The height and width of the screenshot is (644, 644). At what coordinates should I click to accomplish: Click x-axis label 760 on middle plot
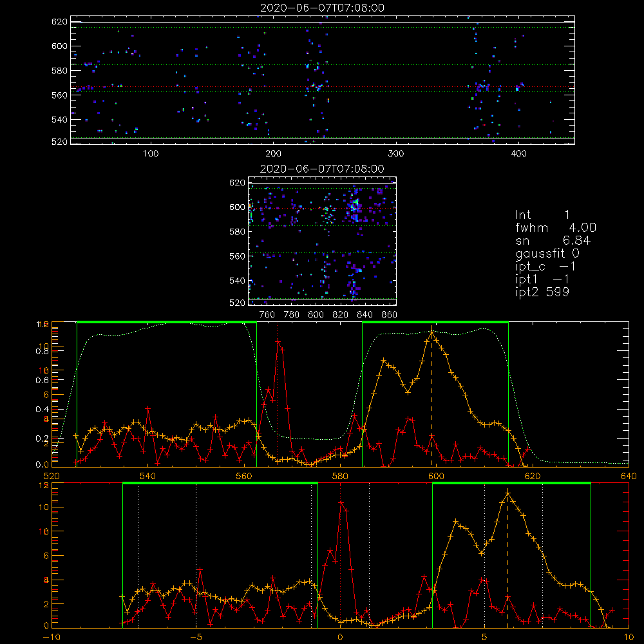[267, 315]
